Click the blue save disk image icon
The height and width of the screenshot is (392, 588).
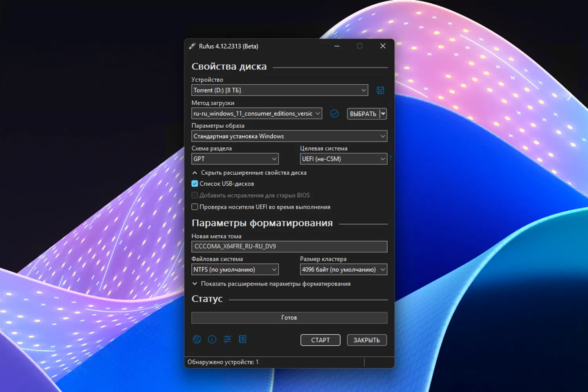pos(380,90)
